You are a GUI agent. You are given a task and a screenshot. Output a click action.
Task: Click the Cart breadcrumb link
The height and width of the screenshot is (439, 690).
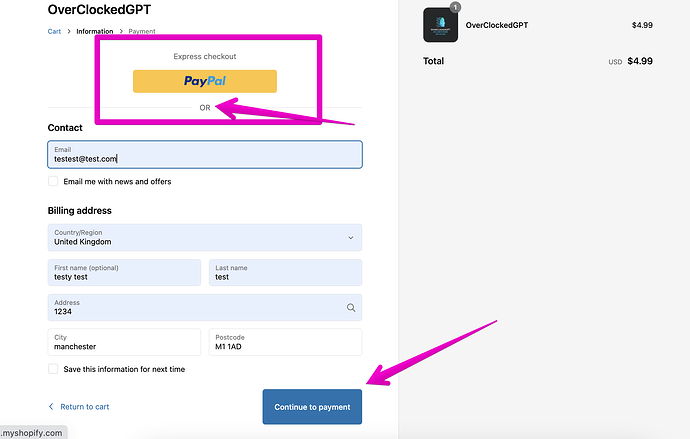54,32
